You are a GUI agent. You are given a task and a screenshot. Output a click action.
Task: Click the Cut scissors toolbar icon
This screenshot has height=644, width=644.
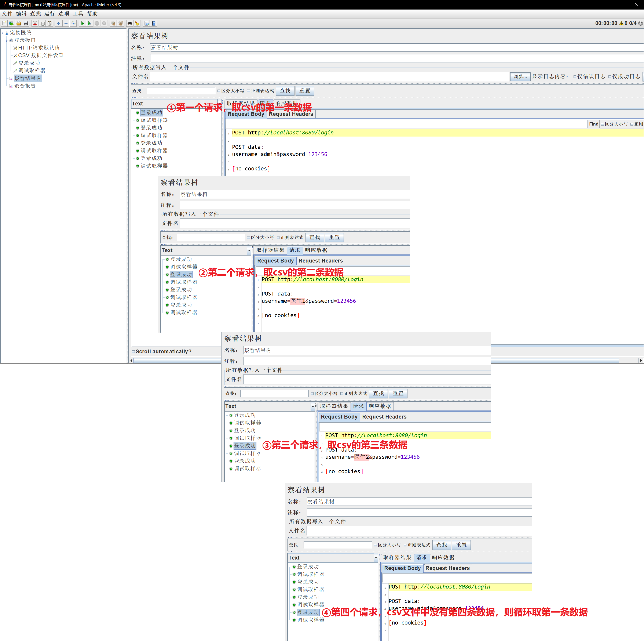(x=35, y=23)
